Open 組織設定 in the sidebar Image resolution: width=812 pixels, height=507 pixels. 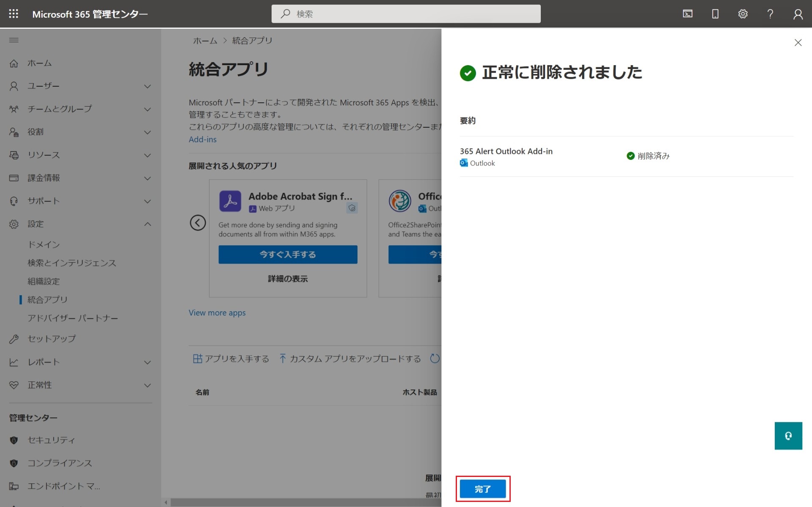44,281
